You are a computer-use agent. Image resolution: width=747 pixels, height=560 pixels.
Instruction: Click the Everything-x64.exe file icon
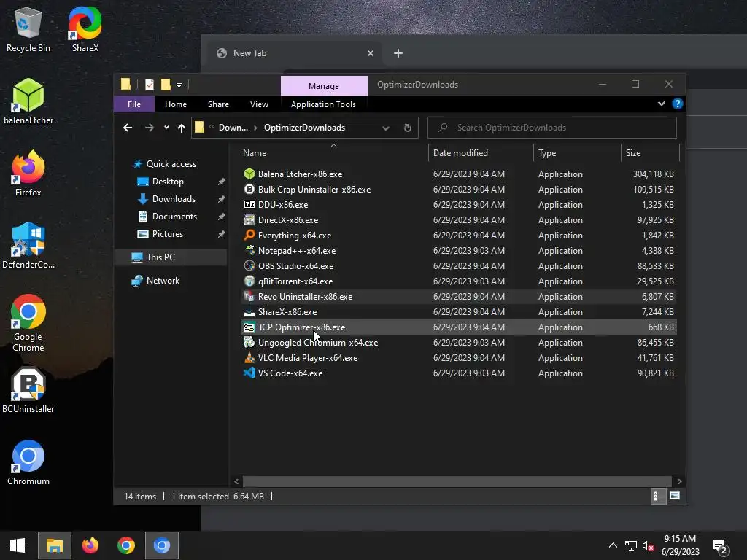[x=249, y=235]
